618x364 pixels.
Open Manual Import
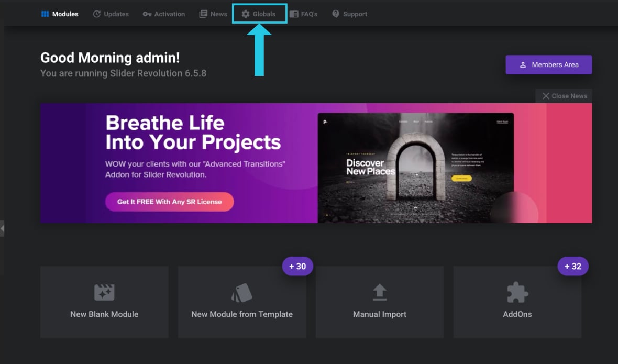click(380, 302)
